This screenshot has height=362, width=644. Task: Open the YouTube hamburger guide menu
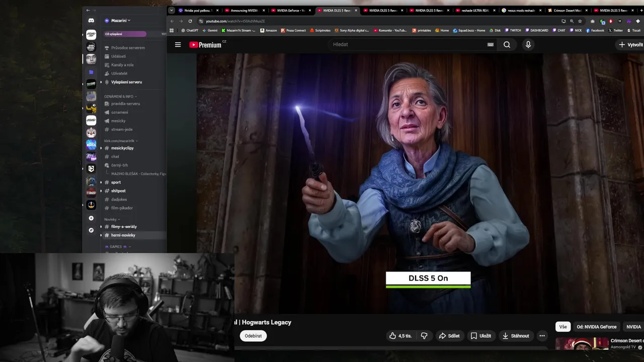pyautogui.click(x=178, y=45)
